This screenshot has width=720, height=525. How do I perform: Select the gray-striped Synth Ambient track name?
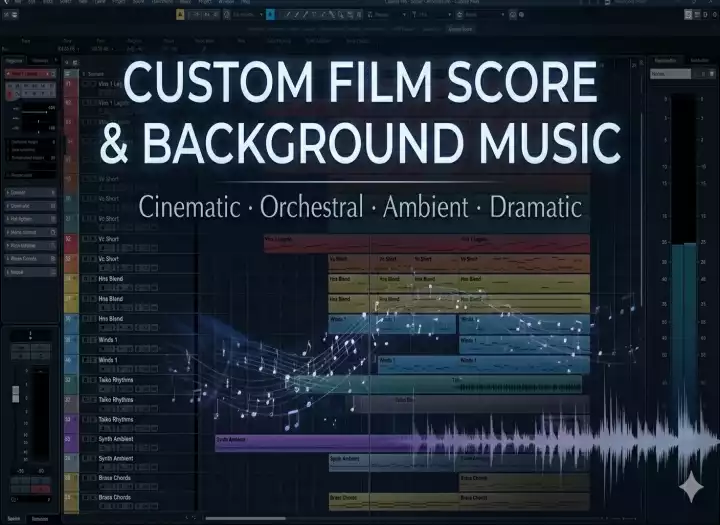pos(116,458)
